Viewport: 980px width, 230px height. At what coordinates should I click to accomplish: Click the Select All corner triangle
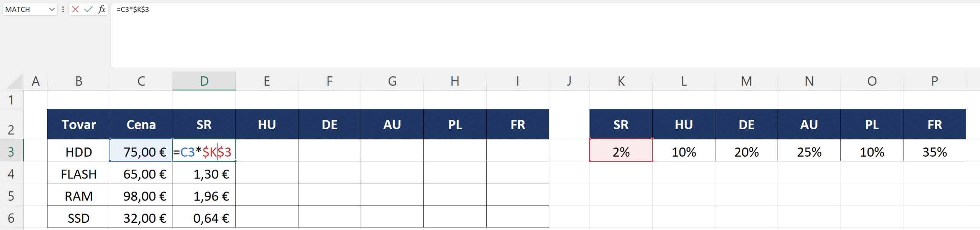tap(15, 81)
